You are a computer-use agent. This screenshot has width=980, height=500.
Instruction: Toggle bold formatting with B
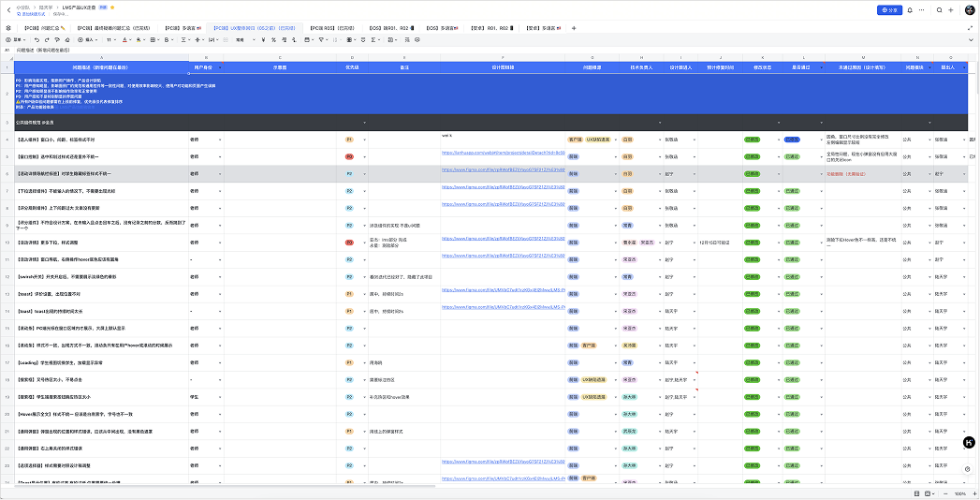point(167,39)
